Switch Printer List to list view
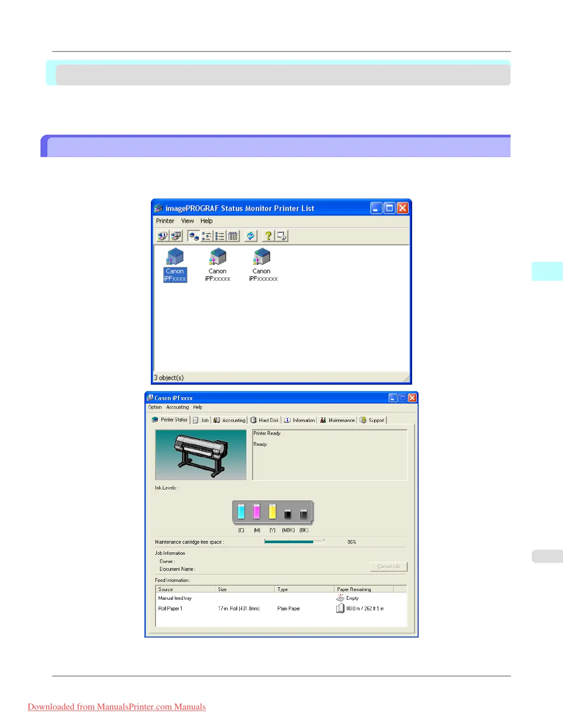Image resolution: width=563 pixels, height=728 pixels. 219,236
